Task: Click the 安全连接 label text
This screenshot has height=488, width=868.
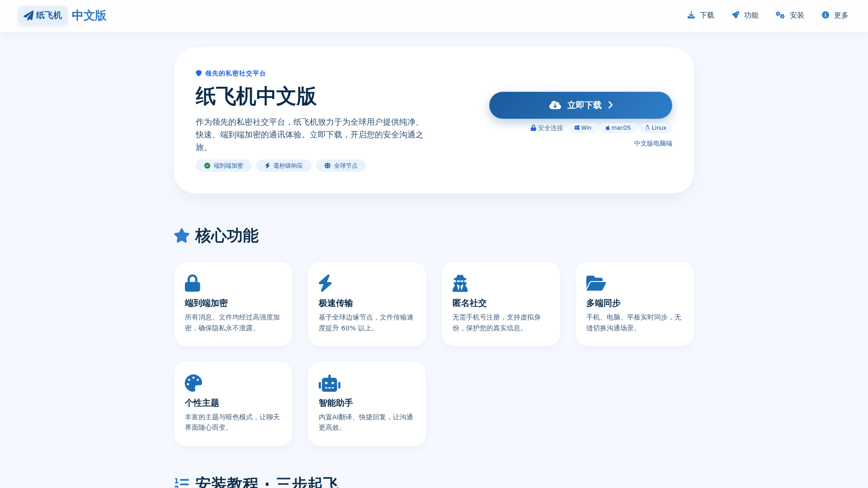Action: (551, 128)
